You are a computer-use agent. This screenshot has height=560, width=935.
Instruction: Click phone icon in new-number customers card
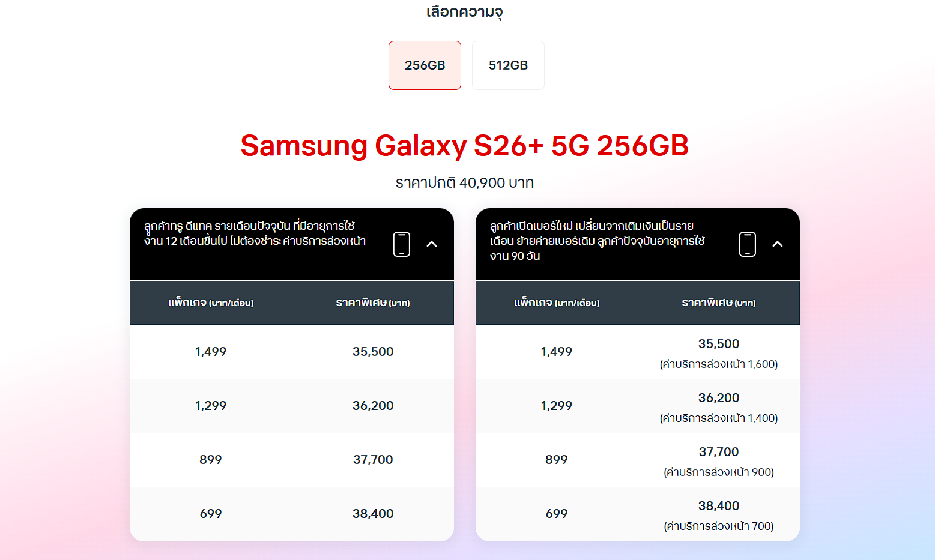(x=747, y=244)
